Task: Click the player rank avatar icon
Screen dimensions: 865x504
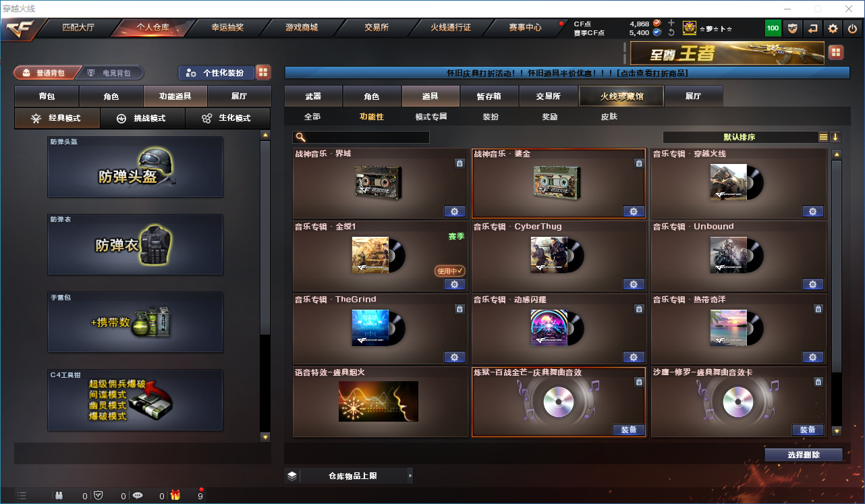Action: tap(690, 28)
